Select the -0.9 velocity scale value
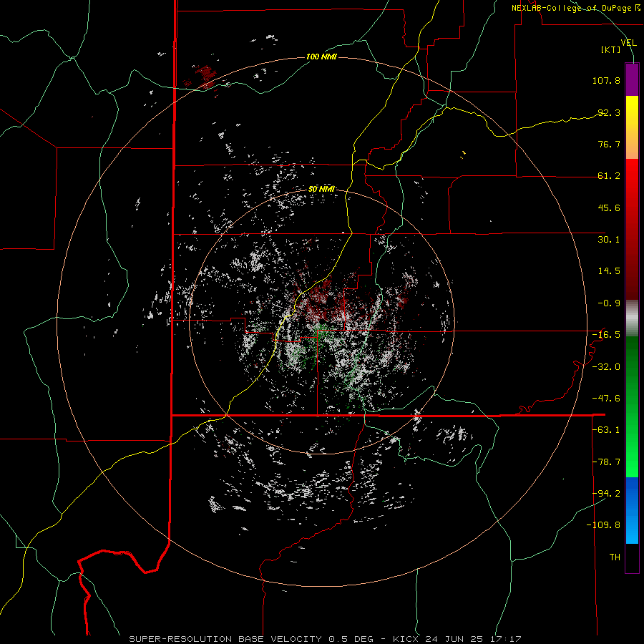 pos(609,303)
